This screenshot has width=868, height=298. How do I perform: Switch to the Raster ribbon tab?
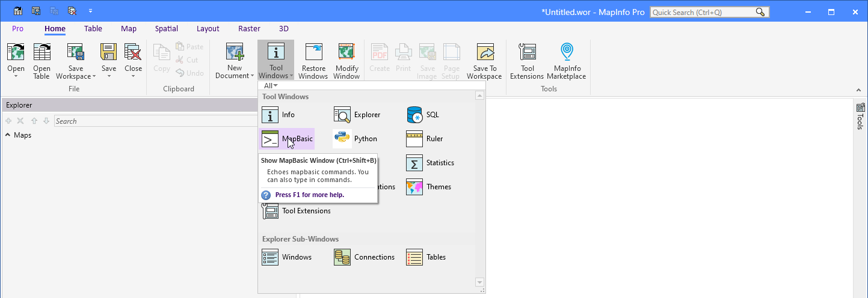[249, 29]
